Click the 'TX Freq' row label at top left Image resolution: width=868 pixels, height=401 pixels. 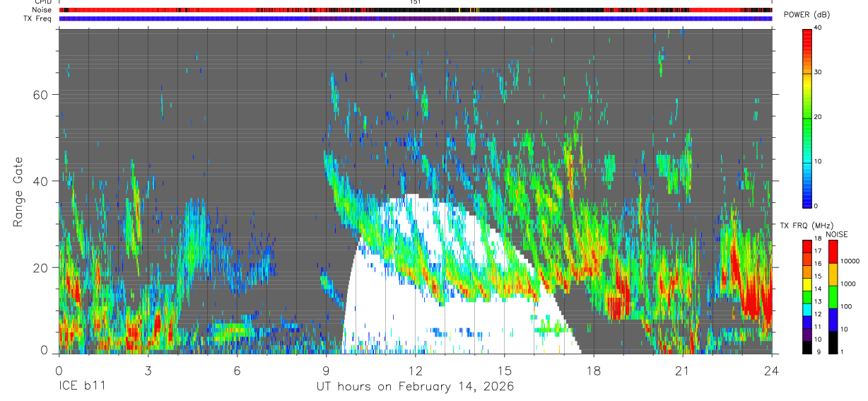pyautogui.click(x=37, y=18)
